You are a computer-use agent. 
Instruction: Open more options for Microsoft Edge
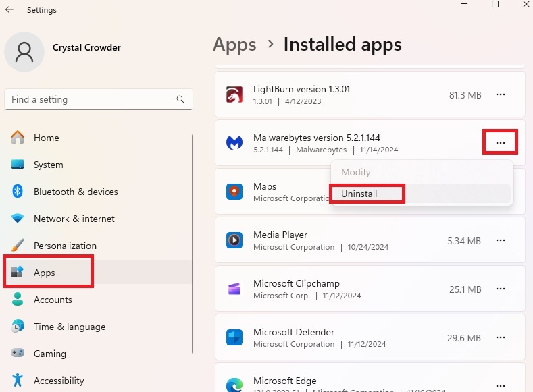501,386
